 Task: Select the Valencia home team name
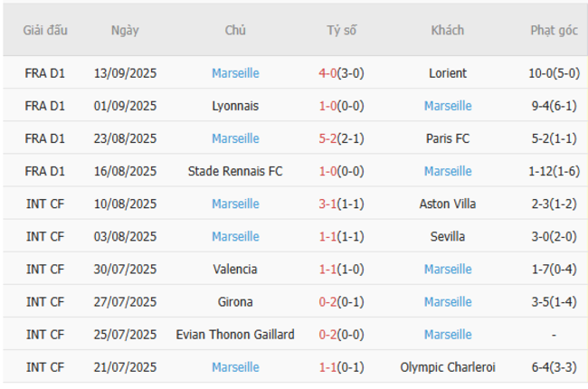coord(235,269)
